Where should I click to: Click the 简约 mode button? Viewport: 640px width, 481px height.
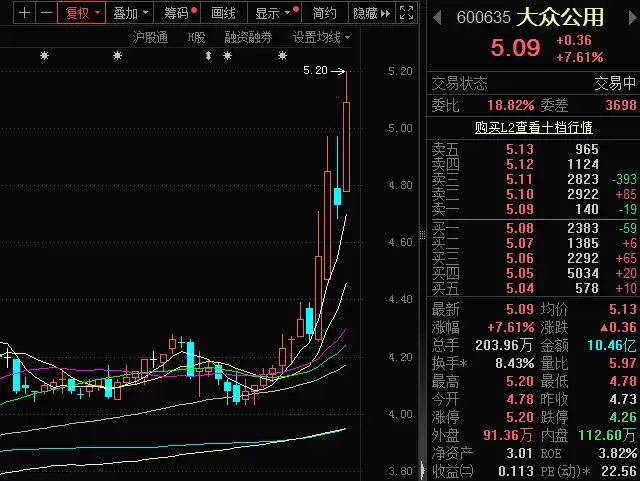pos(324,13)
